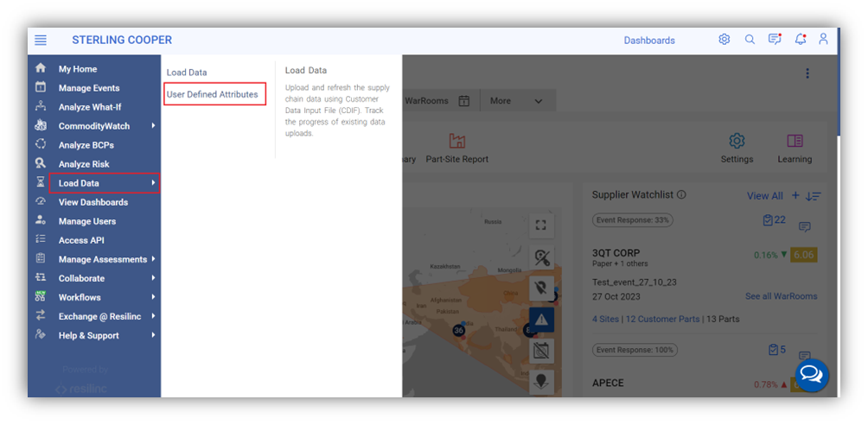Choose User Defined Attributes submenu item
Screen dimensions: 868x425
213,94
